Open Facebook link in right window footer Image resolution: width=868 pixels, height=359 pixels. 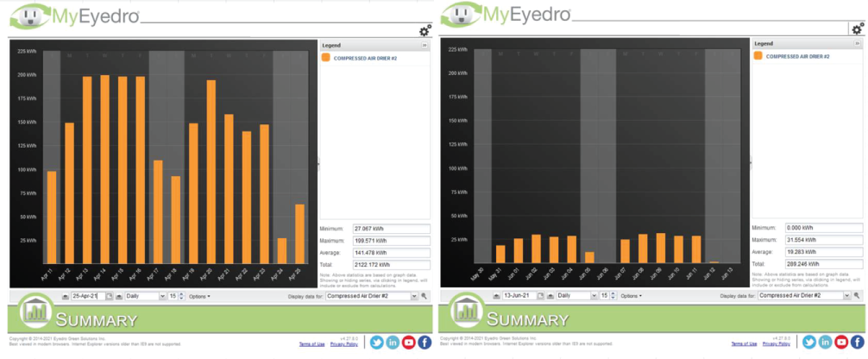857,343
